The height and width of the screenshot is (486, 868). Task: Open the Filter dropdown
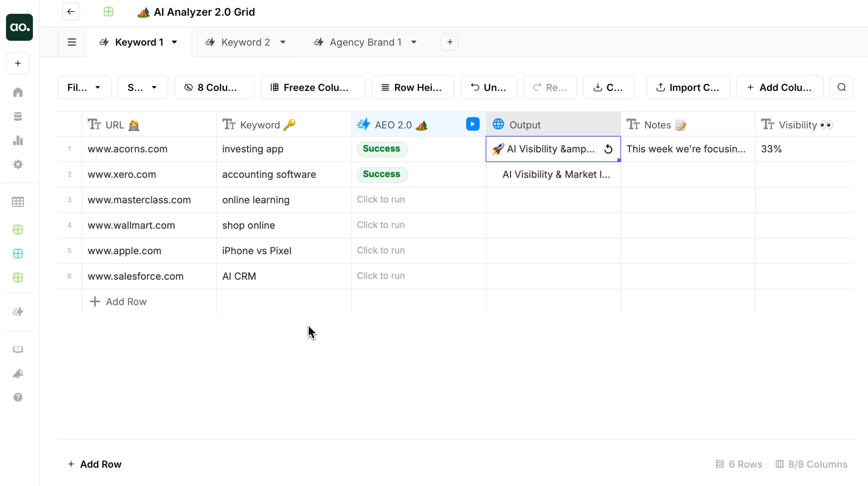click(84, 87)
